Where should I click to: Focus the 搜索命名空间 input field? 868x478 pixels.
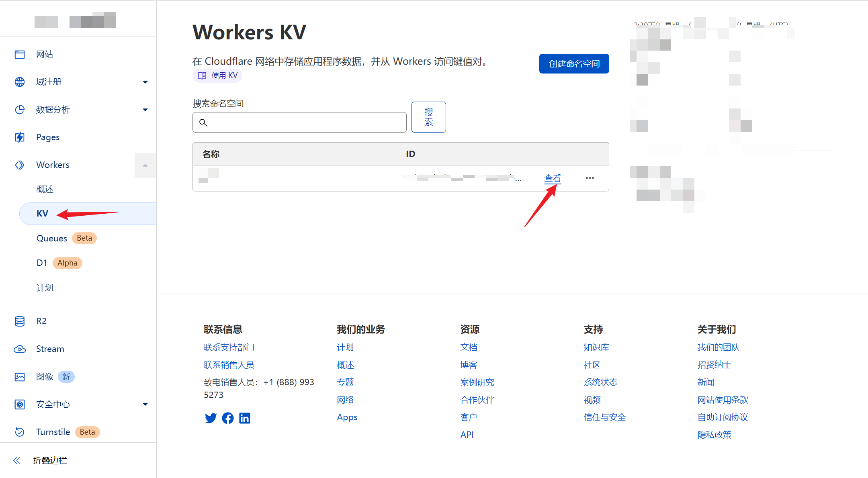point(299,123)
